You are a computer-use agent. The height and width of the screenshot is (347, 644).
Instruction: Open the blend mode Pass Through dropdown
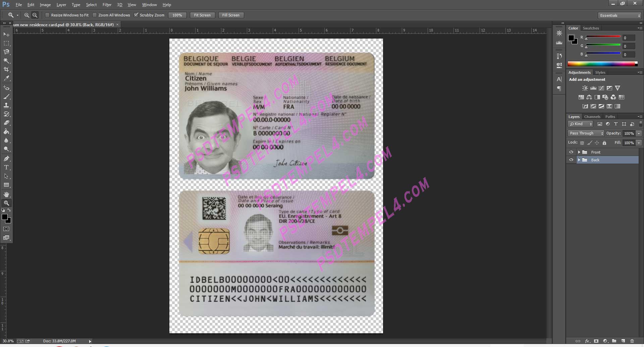(586, 133)
